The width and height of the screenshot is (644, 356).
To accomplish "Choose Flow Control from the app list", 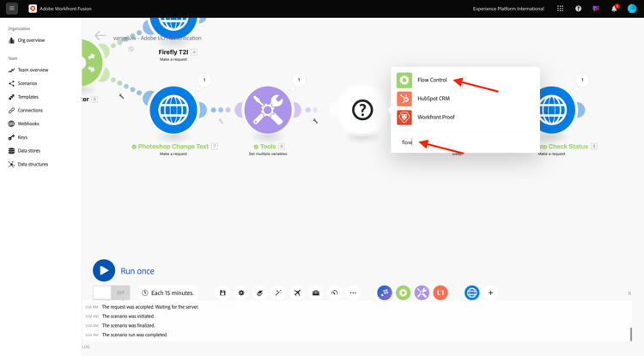I will pyautogui.click(x=432, y=80).
